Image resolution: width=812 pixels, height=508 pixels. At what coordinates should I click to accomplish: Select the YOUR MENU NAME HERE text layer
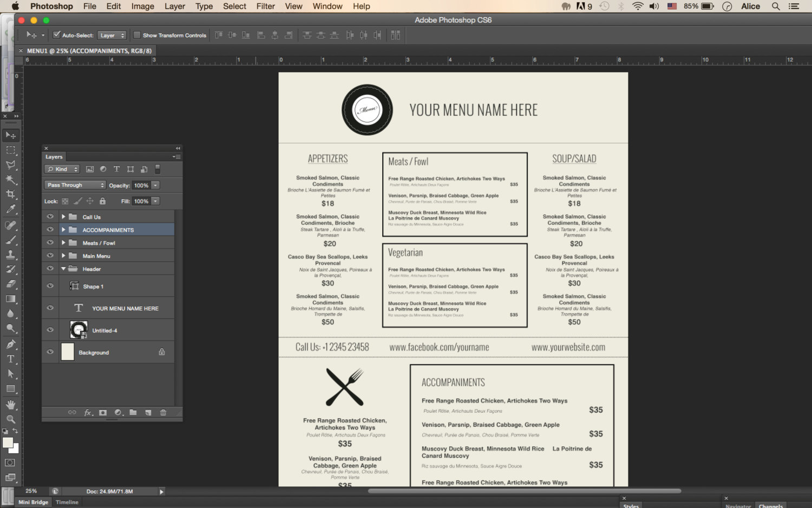pyautogui.click(x=125, y=308)
